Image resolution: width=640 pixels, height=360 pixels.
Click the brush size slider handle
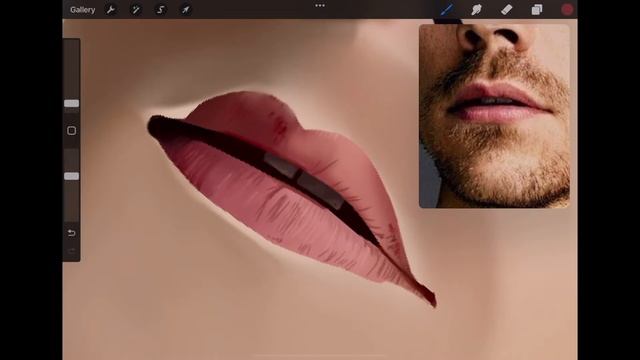pyautogui.click(x=71, y=104)
